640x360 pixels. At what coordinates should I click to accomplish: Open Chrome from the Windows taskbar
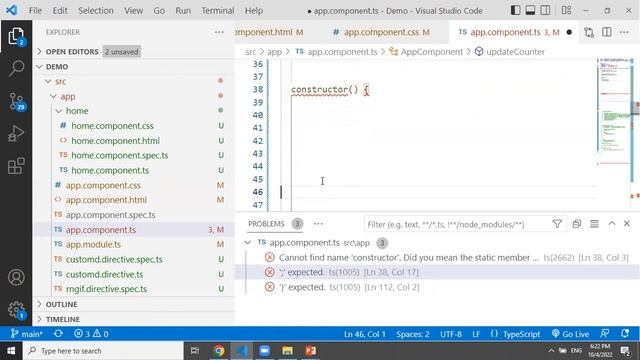click(219, 351)
